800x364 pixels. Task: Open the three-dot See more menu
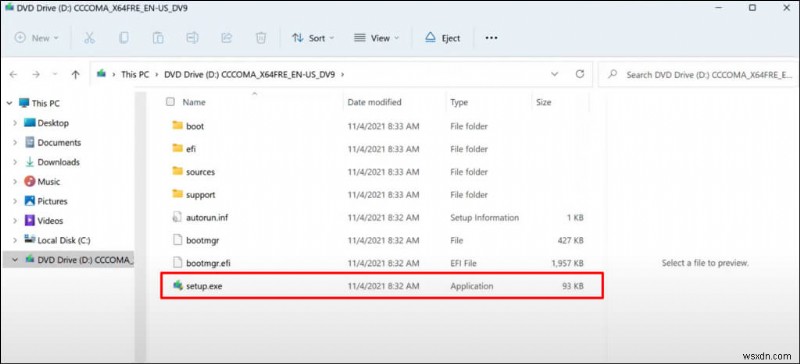click(x=491, y=38)
